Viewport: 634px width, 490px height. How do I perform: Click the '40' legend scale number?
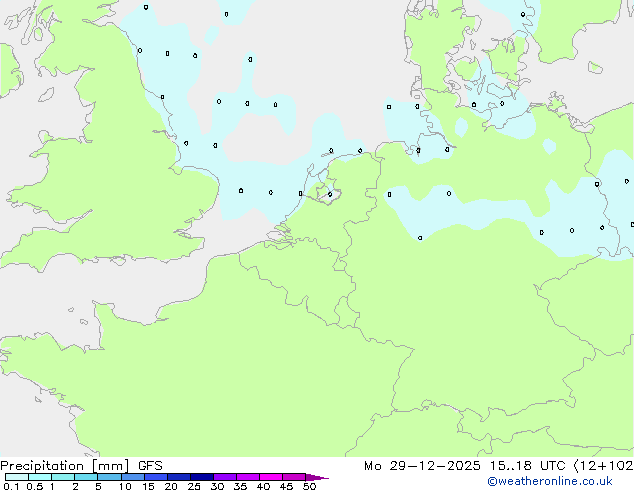263,486
